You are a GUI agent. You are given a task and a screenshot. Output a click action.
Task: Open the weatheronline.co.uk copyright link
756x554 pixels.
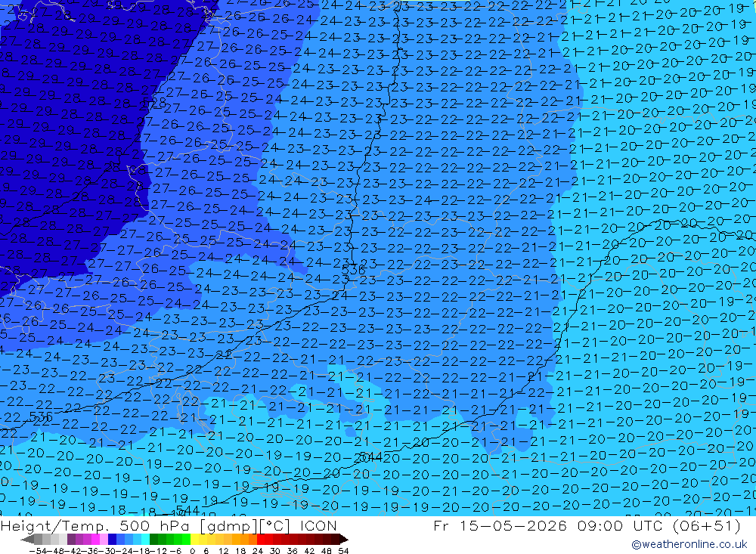(689, 544)
